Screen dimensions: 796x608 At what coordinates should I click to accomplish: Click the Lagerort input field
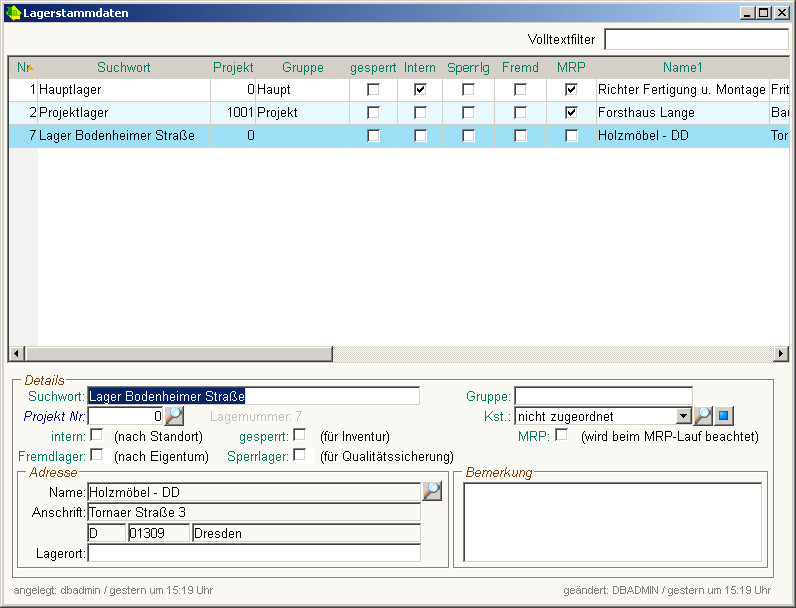coord(254,553)
